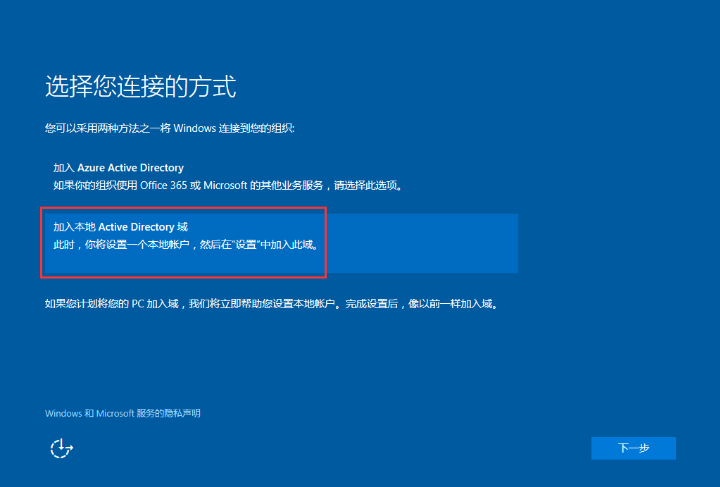Open Windows 和 Microsoft 服务的隐私声明 link

point(123,413)
